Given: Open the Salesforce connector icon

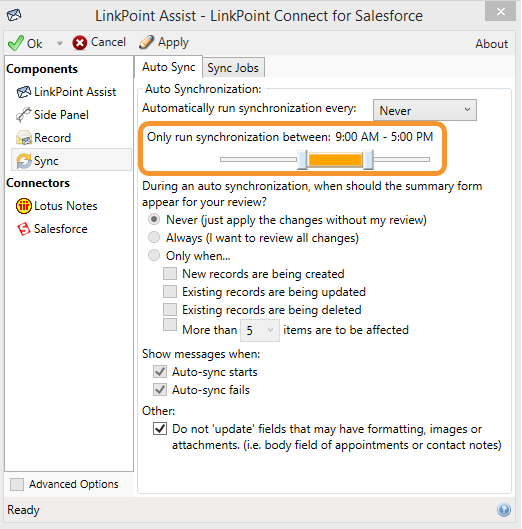Looking at the screenshot, I should coord(24,229).
